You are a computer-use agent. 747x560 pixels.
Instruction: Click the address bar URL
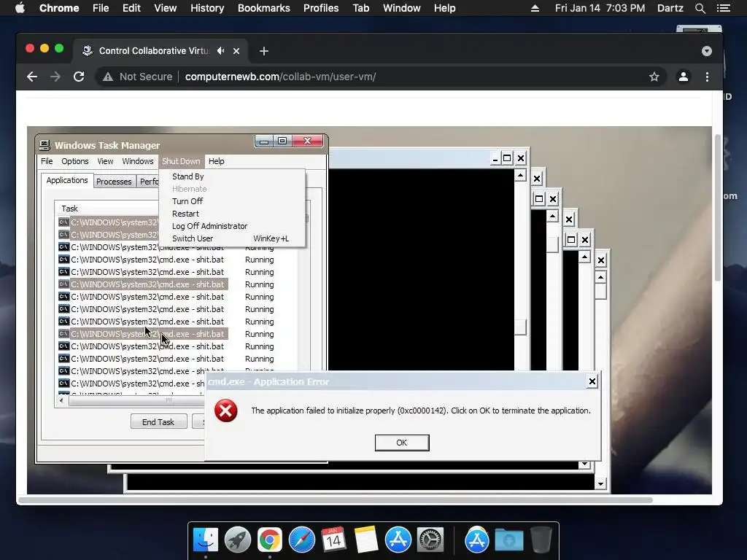pos(280,77)
